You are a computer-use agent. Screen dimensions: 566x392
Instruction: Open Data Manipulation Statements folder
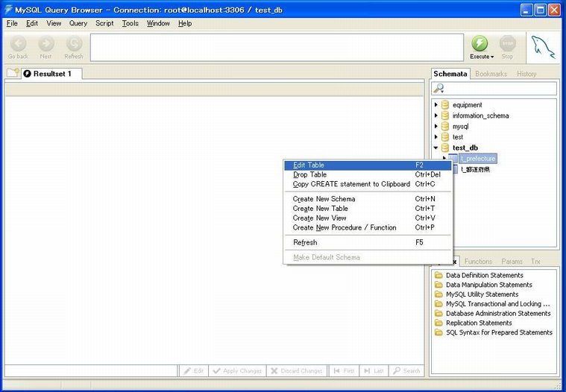click(488, 285)
